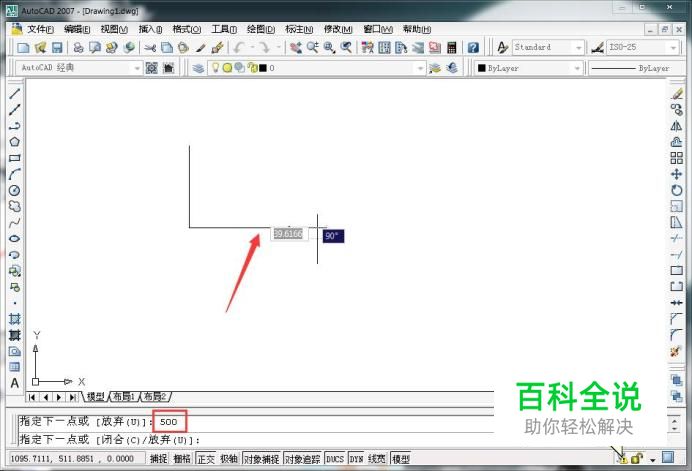692x471 pixels.
Task: Select the Copy object tool
Action: tap(676, 109)
